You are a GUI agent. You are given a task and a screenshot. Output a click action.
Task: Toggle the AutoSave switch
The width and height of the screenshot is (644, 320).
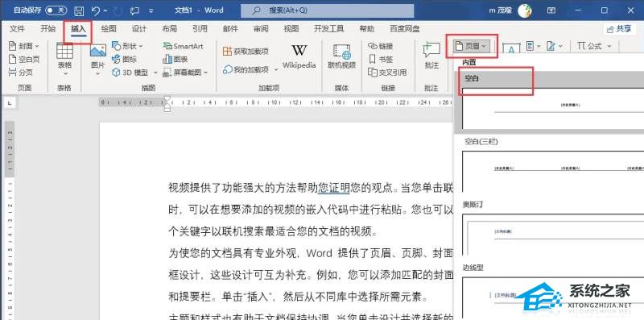[56, 10]
